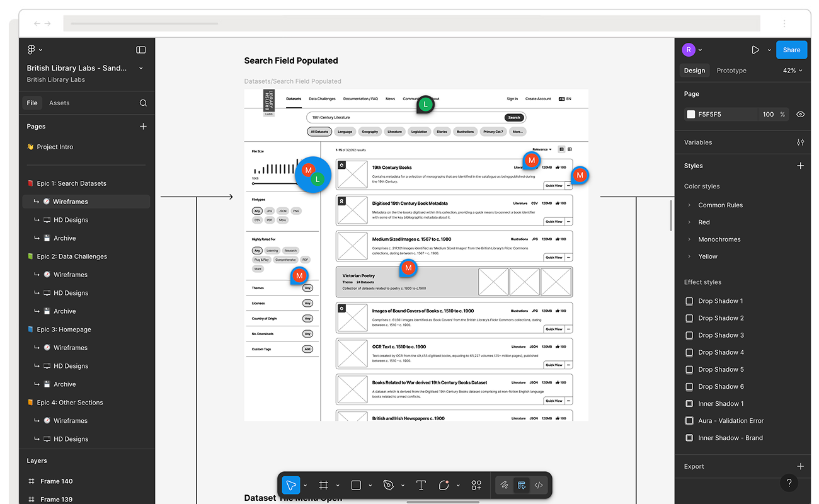This screenshot has width=819, height=504.
Task: Toggle page background visibility eye
Action: pos(800,114)
